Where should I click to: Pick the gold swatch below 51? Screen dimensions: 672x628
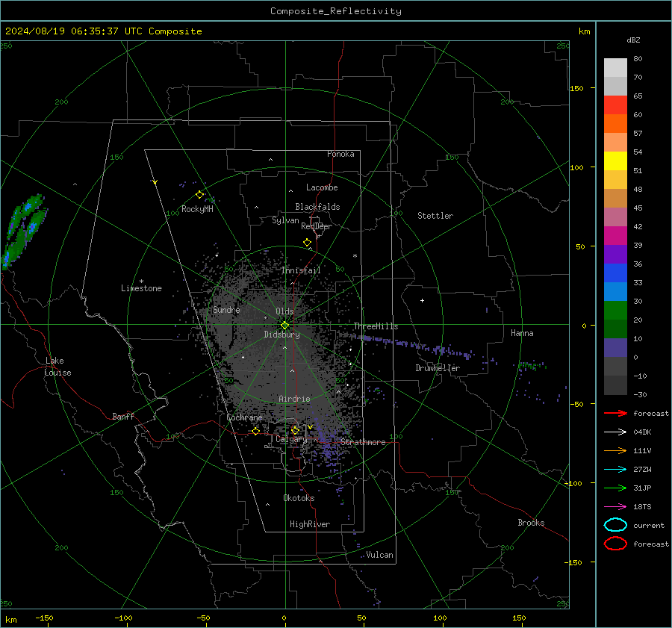pos(615,180)
